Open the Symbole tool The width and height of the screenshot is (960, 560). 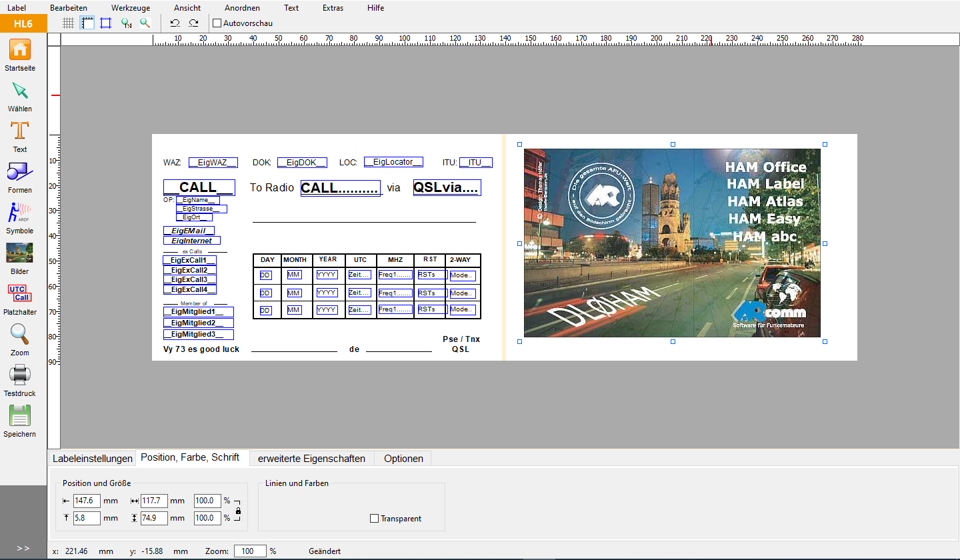19,213
